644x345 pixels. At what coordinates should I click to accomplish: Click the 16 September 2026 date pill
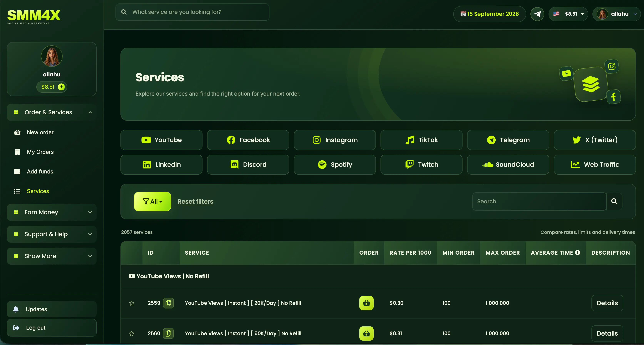click(489, 14)
